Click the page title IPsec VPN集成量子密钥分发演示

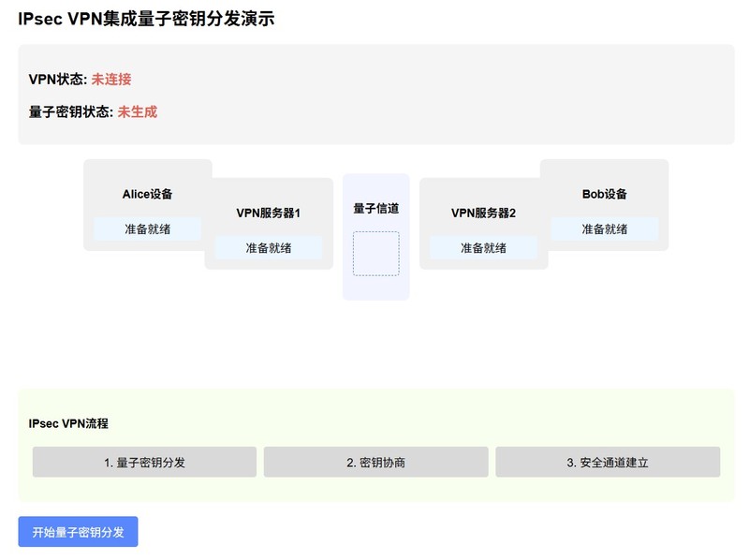point(146,19)
